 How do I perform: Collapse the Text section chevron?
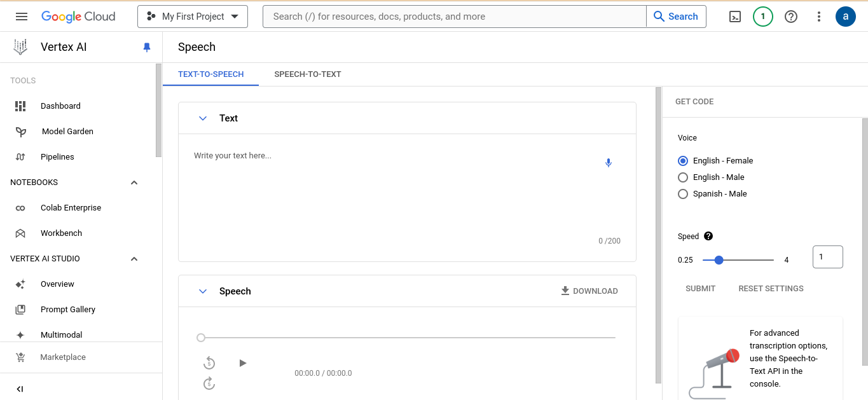[203, 118]
